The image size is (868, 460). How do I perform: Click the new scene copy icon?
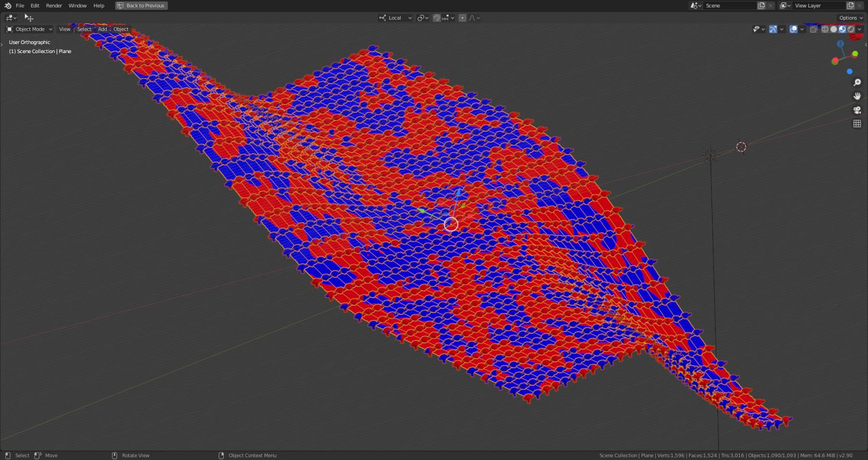point(761,6)
